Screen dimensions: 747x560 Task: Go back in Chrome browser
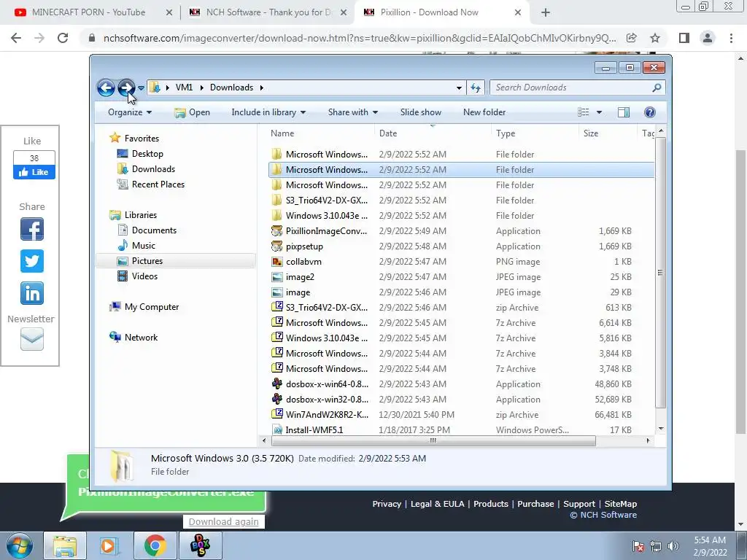tap(16, 38)
